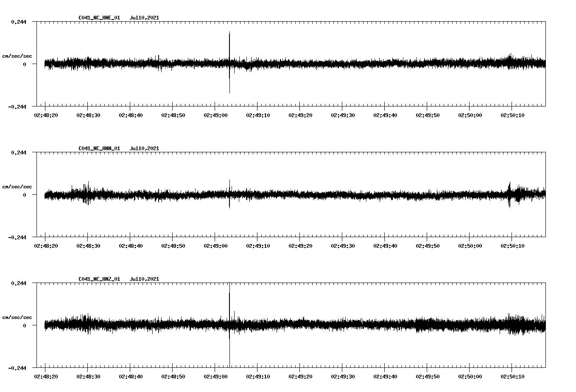Click 02:50:10 time label under HNZ plot
Viewport: 576px width, 392px height.
tap(512, 376)
